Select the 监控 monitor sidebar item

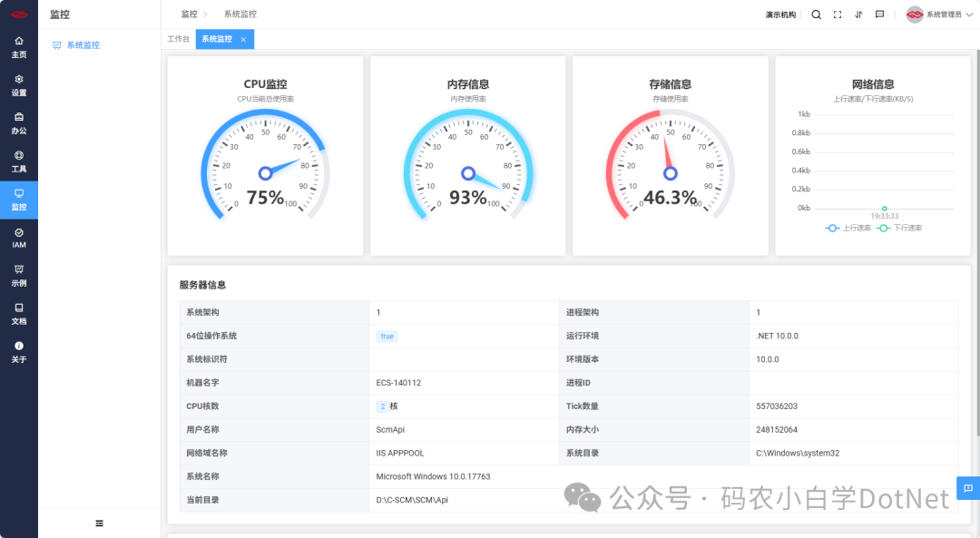[x=19, y=200]
